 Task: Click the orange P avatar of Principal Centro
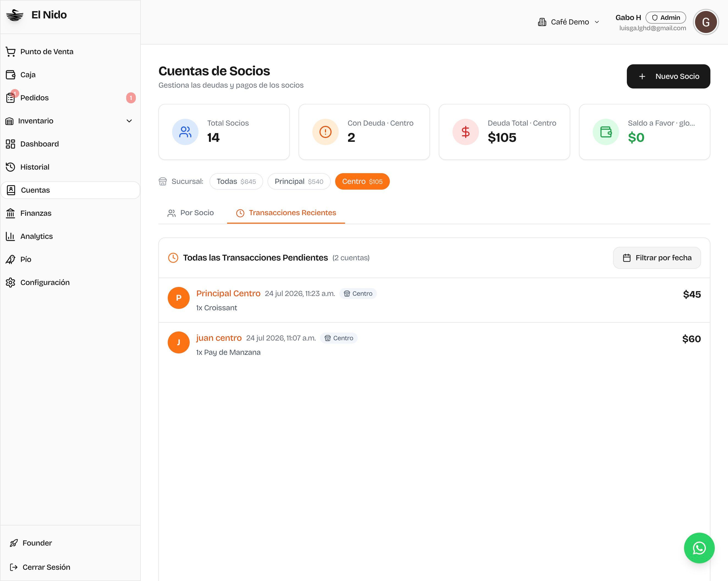pyautogui.click(x=179, y=298)
